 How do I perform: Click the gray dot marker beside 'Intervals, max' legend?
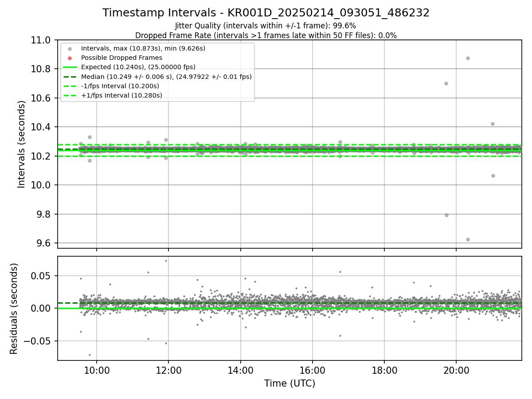tap(70, 49)
